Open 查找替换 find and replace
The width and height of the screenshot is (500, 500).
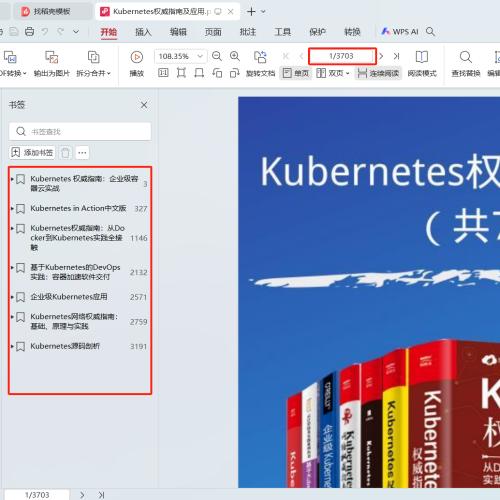tap(466, 63)
